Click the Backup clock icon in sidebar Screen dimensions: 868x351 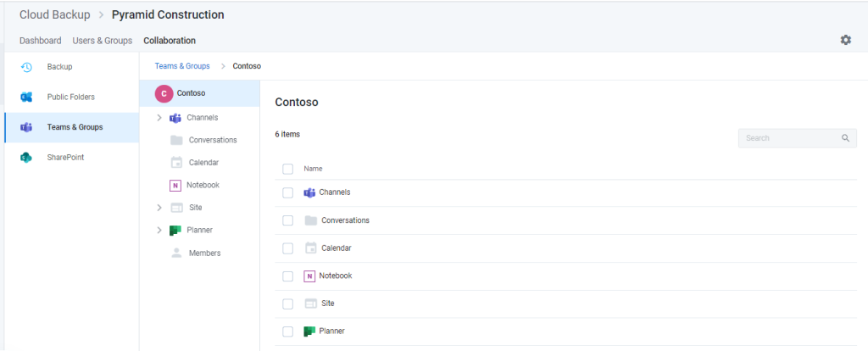pyautogui.click(x=26, y=67)
